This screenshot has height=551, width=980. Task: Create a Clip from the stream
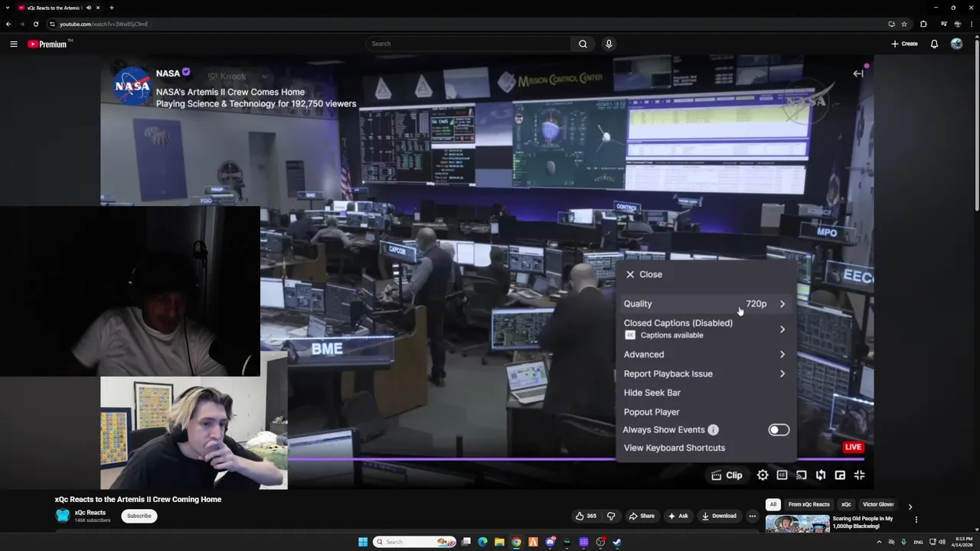click(x=727, y=475)
